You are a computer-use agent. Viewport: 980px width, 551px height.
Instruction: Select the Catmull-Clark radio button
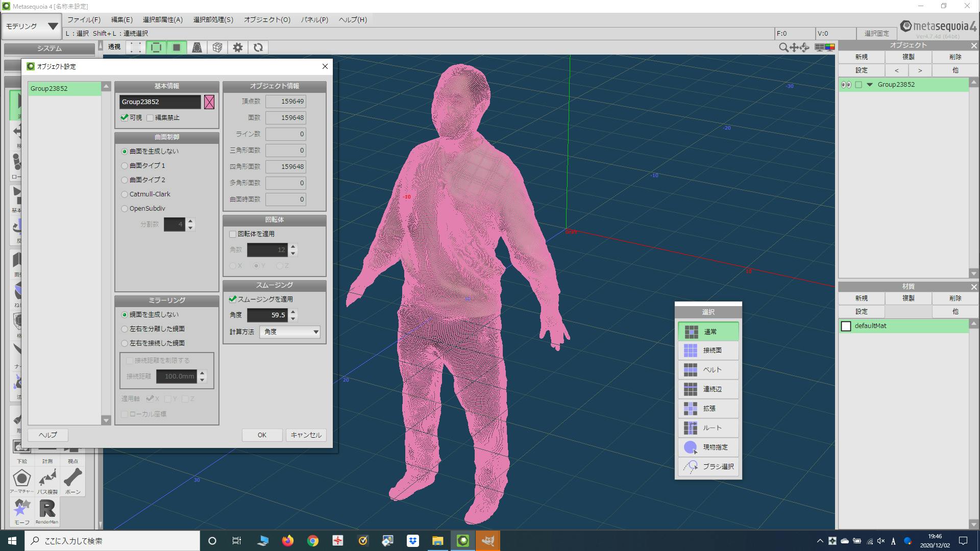click(x=125, y=194)
